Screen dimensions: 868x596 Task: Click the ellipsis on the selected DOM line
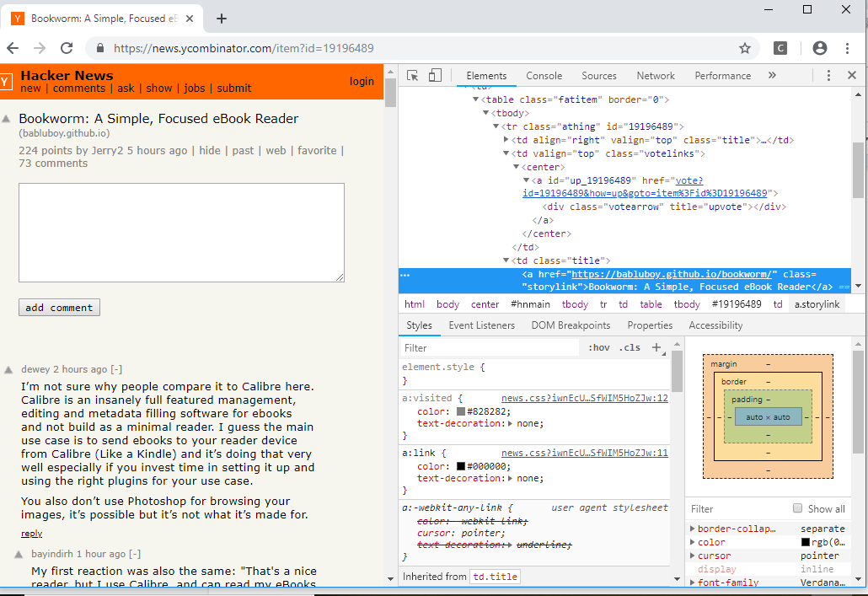pos(405,275)
